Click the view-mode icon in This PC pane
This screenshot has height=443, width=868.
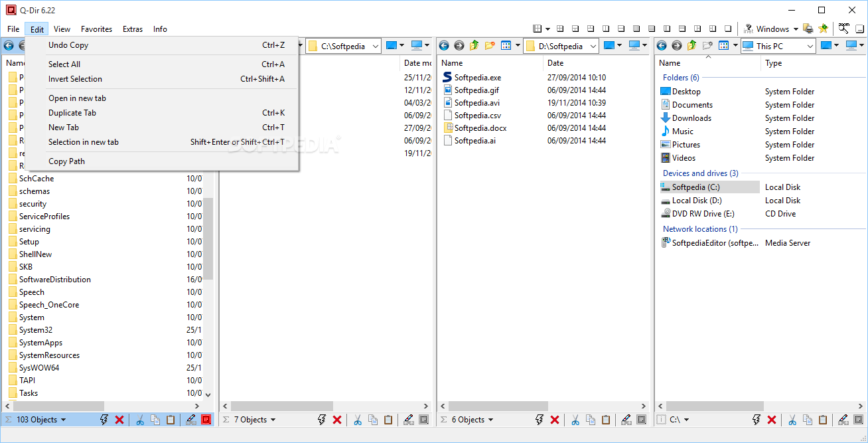pos(723,46)
